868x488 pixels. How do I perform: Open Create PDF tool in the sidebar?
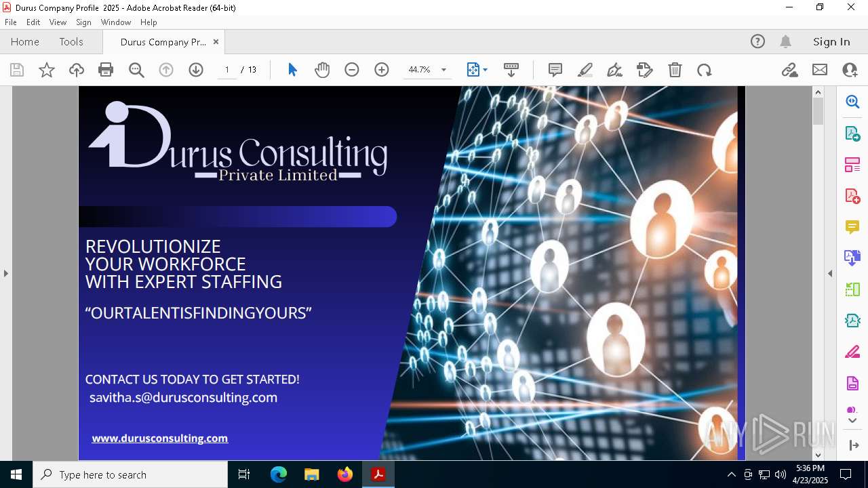point(852,196)
